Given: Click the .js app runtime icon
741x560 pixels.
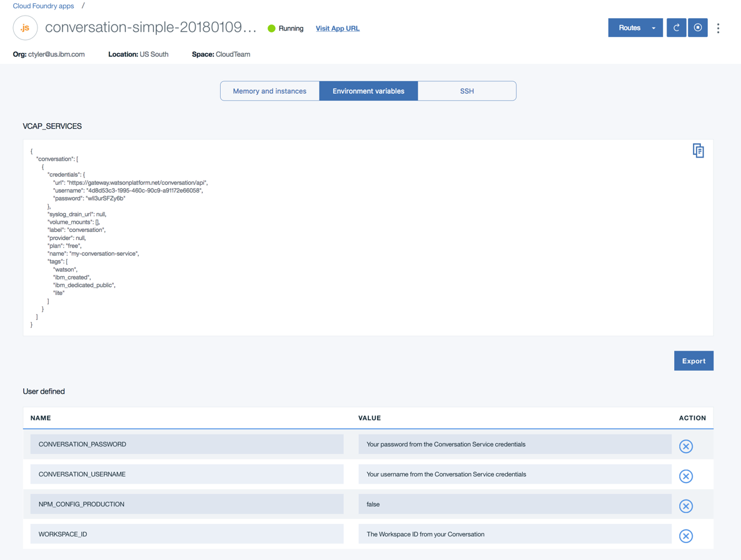Looking at the screenshot, I should pyautogui.click(x=25, y=28).
